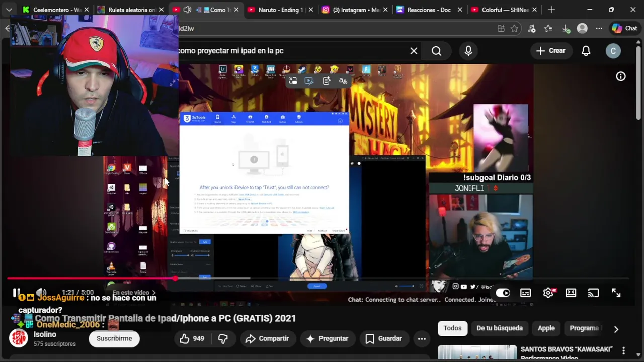Cast video to a TV
Screen dimensions: 644x362
pos(593,293)
